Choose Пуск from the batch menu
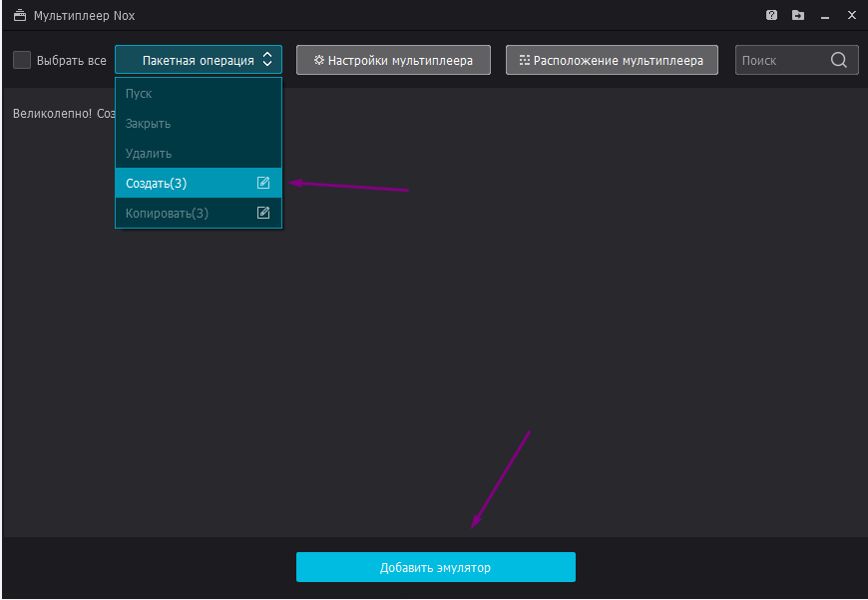Screen dimensions: 868x600 pyautogui.click(x=139, y=93)
